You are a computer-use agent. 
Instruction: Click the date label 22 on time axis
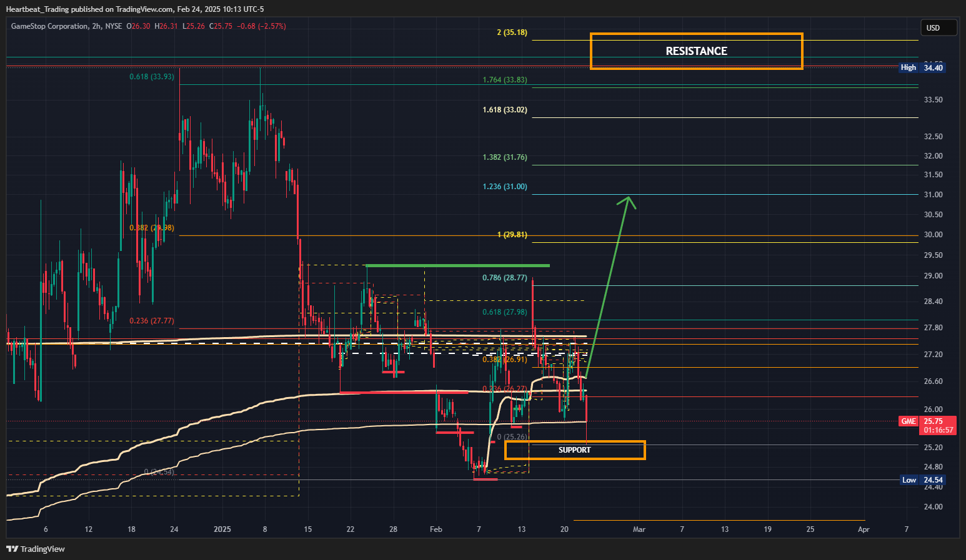351,529
